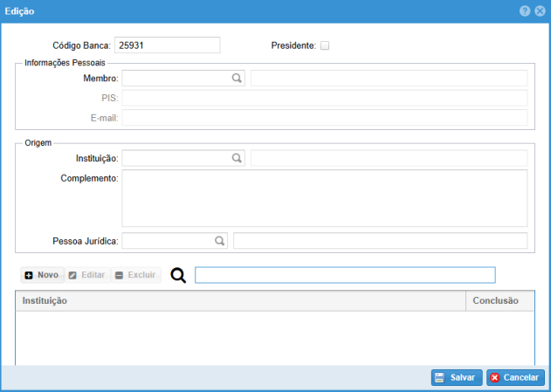The width and height of the screenshot is (551, 392).
Task: Focus the Membro code input field
Action: pyautogui.click(x=175, y=78)
